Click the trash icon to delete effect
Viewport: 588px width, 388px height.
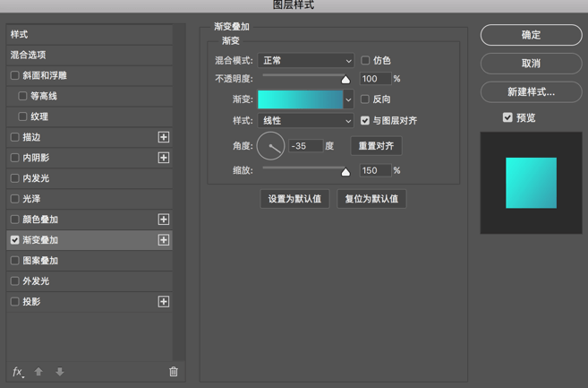click(174, 372)
